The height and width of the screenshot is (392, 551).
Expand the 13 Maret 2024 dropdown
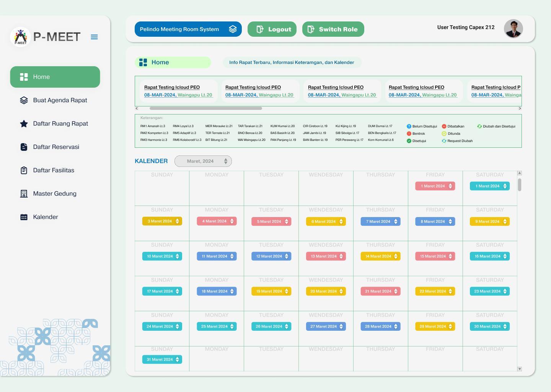point(326,256)
